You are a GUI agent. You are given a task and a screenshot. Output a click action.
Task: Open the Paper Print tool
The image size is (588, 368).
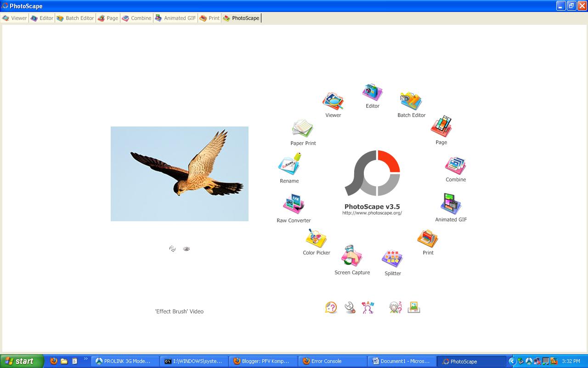(x=303, y=129)
